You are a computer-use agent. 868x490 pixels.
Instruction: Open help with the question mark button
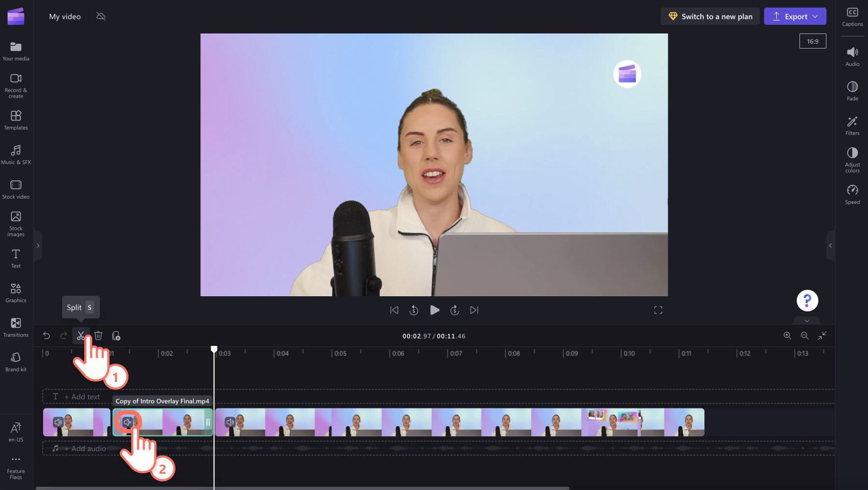click(x=807, y=300)
